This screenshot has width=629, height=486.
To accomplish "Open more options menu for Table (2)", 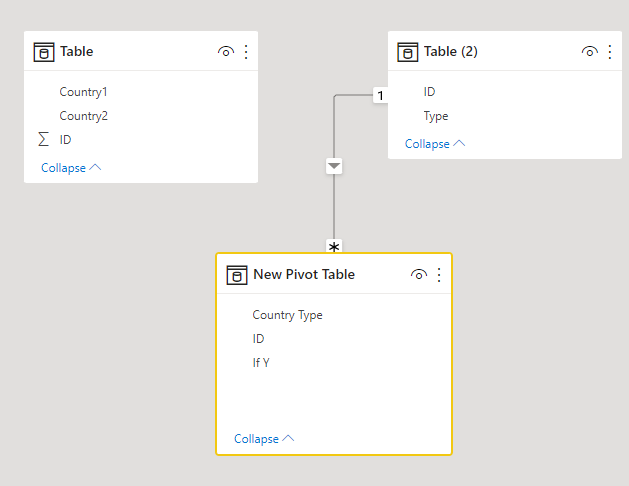I will coord(610,52).
